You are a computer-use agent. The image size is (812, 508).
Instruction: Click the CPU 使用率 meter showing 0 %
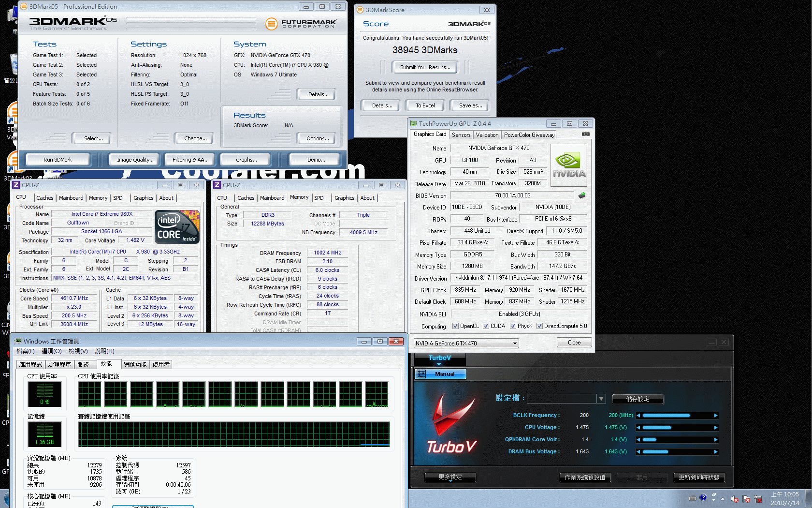coord(44,394)
